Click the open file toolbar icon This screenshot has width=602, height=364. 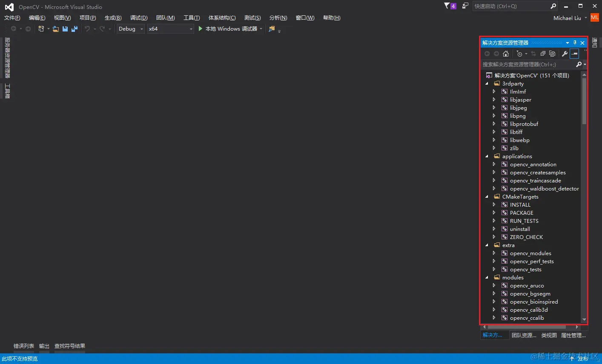tap(56, 29)
